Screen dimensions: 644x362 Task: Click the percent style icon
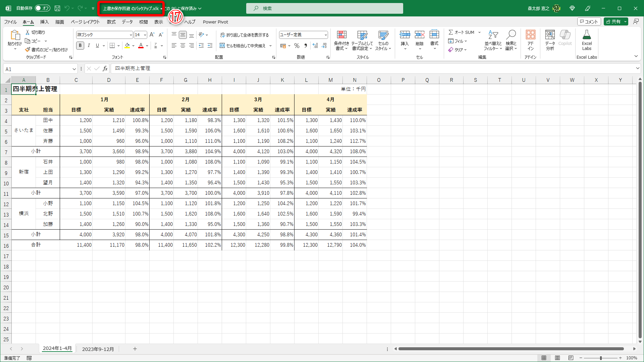(x=297, y=46)
